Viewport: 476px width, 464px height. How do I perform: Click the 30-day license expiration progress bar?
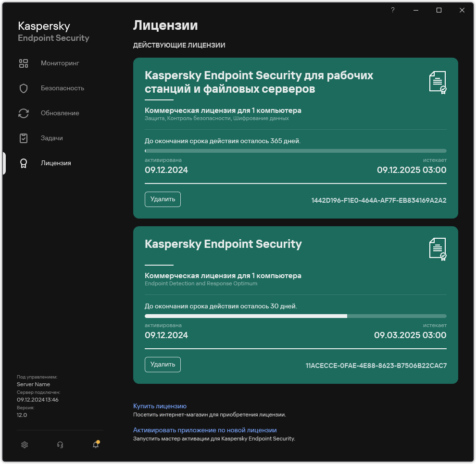296,316
